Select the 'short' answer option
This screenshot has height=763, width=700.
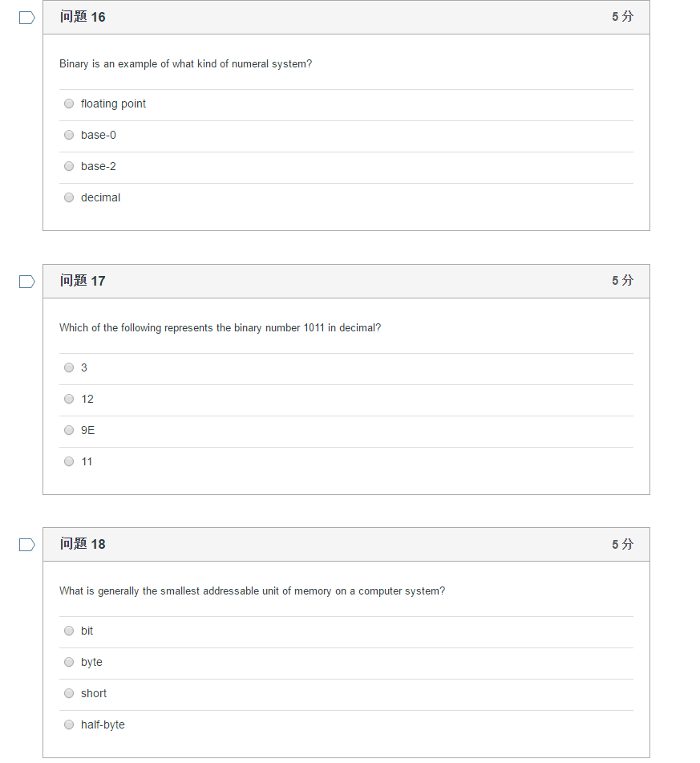[69, 693]
